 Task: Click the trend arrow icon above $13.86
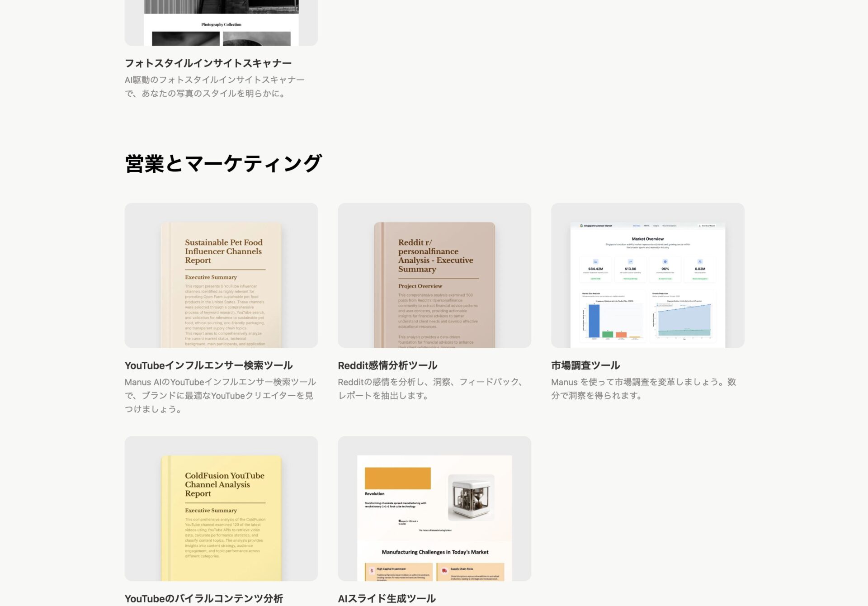pyautogui.click(x=630, y=261)
